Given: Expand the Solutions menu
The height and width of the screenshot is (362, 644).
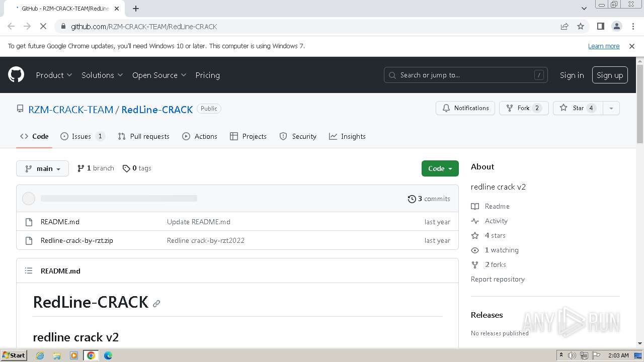Looking at the screenshot, I should 102,75.
